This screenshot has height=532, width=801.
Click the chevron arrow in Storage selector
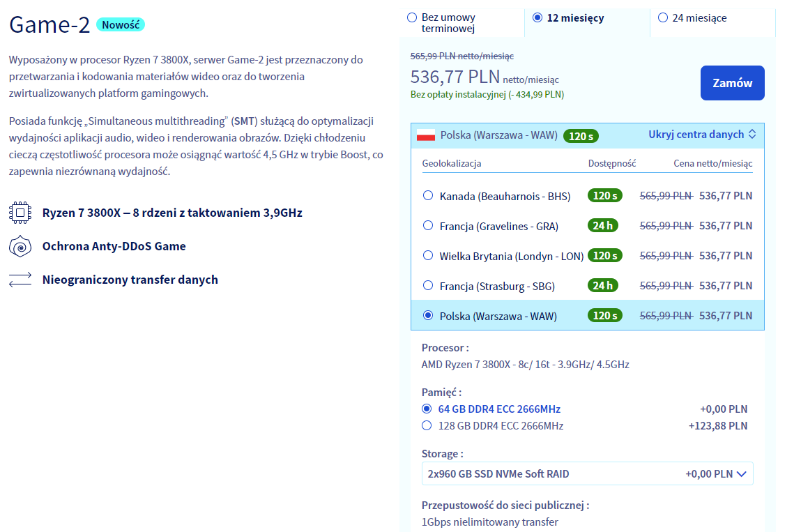(x=741, y=474)
